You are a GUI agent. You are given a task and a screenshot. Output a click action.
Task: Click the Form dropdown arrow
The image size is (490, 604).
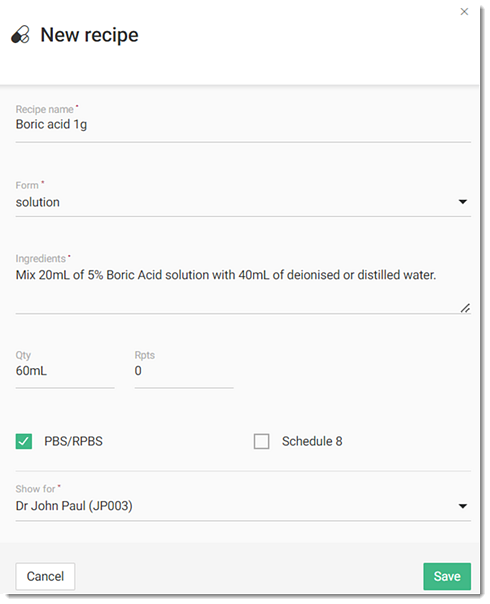463,202
